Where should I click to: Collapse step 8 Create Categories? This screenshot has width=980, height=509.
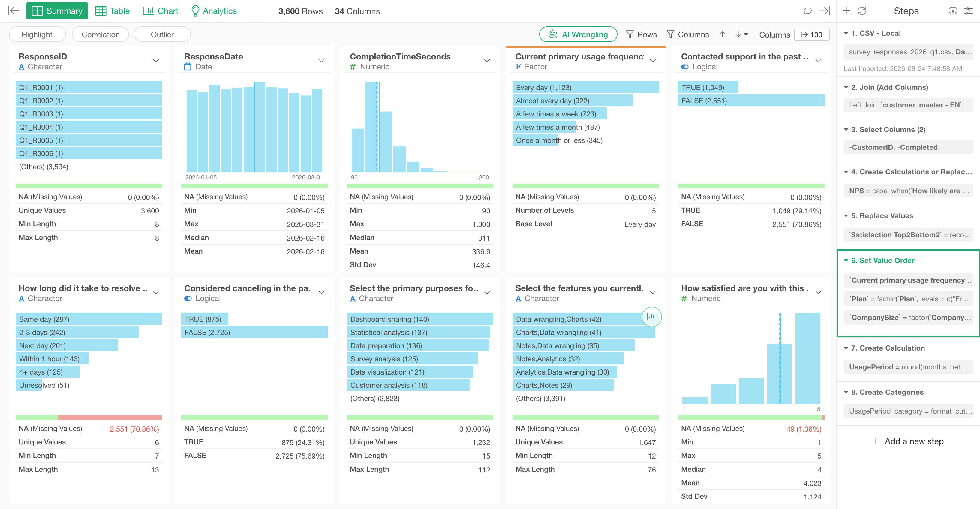point(846,392)
